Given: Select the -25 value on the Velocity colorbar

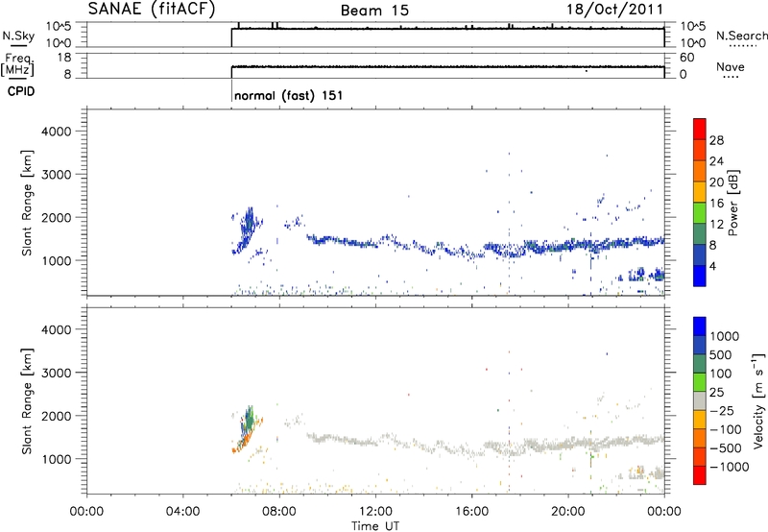Looking at the screenshot, I should click(x=722, y=411).
